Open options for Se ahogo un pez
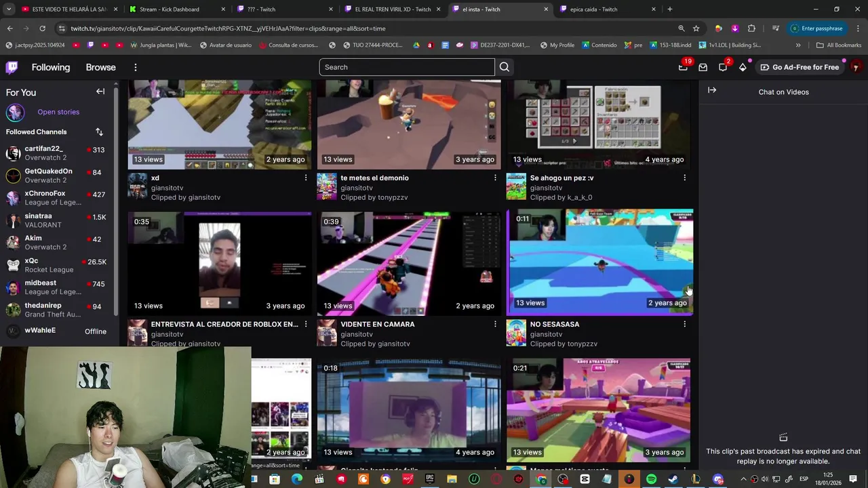 684,178
